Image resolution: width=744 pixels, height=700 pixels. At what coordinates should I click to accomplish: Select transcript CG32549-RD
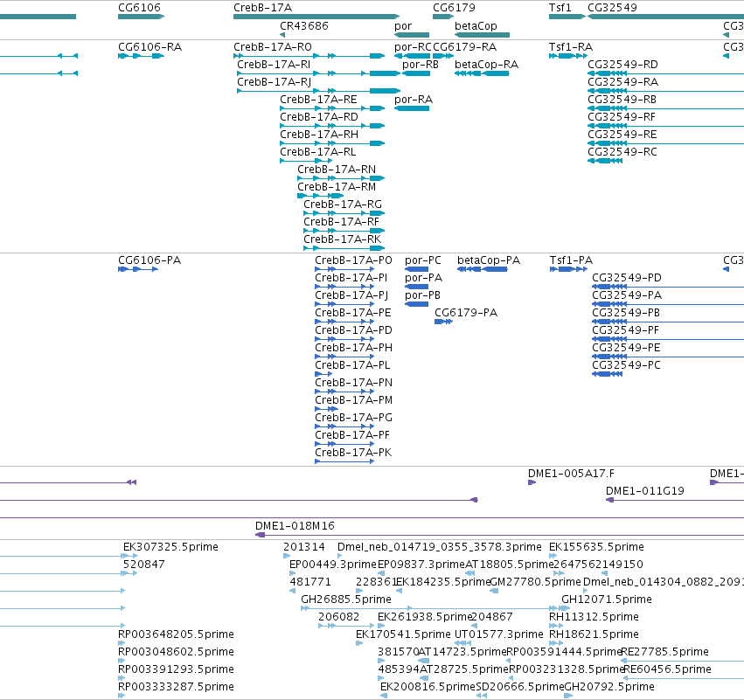[x=622, y=65]
